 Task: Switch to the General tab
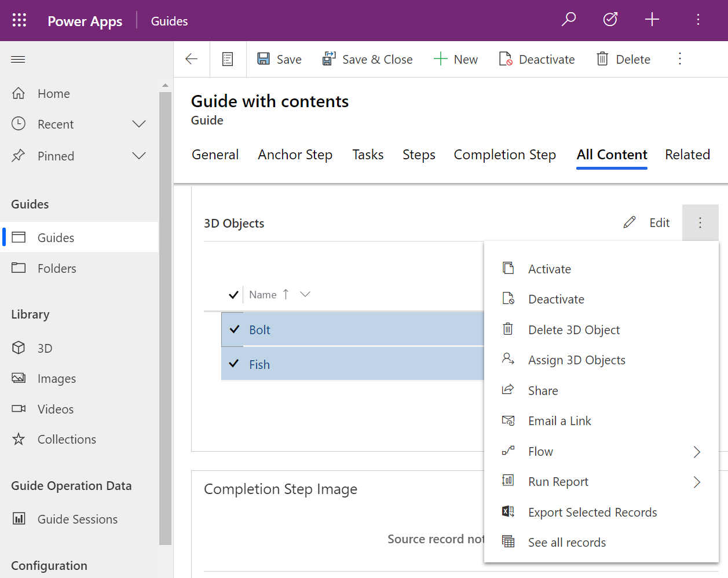click(x=215, y=155)
